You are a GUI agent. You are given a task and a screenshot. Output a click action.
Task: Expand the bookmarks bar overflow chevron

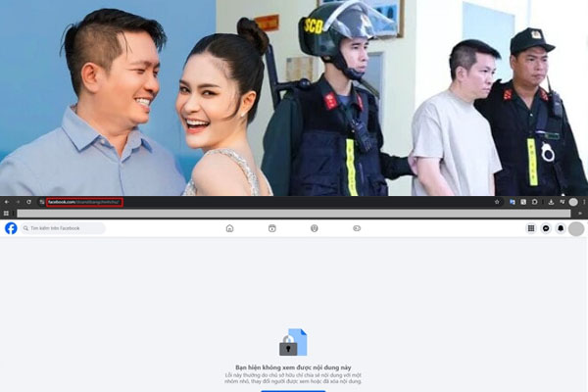coord(581,213)
